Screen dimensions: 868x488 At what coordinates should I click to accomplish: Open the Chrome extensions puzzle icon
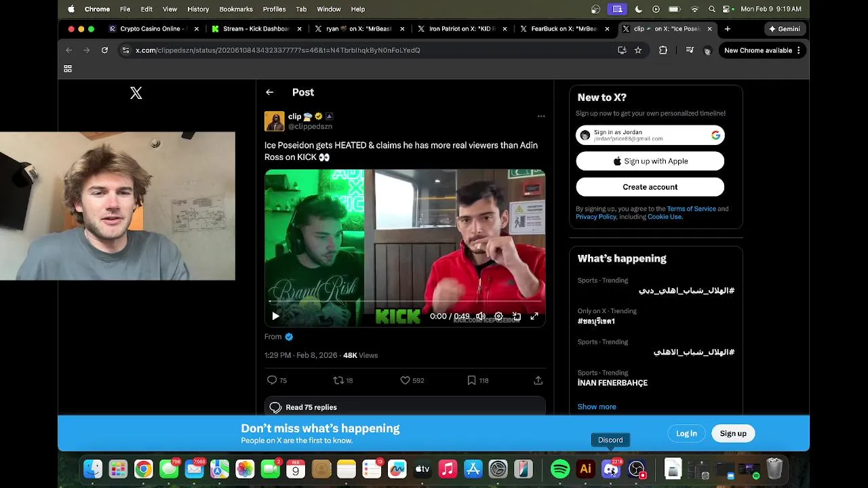[663, 50]
